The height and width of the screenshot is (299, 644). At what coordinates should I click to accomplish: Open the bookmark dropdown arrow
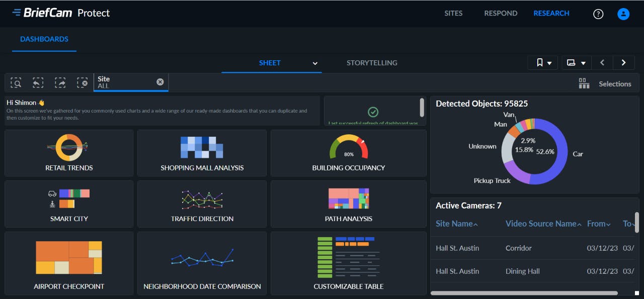549,62
